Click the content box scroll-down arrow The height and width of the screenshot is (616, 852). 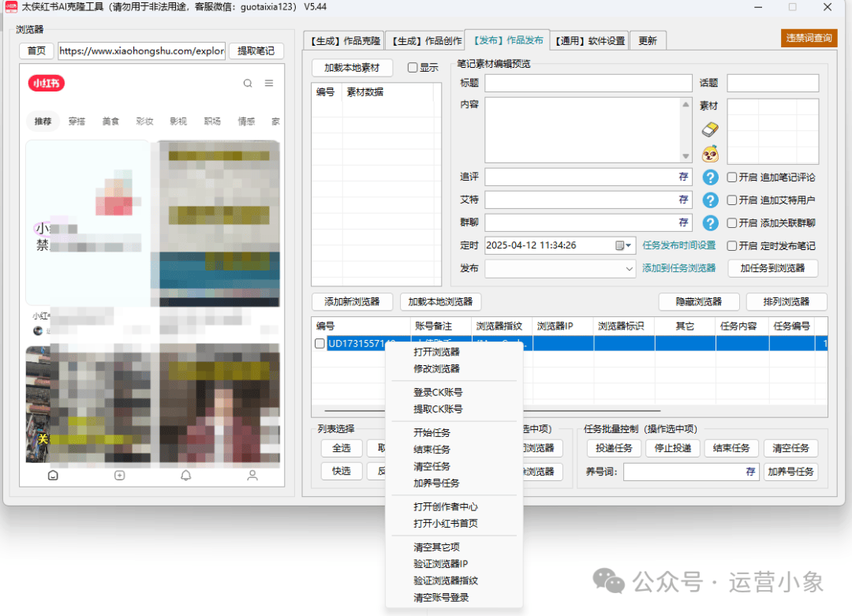686,156
